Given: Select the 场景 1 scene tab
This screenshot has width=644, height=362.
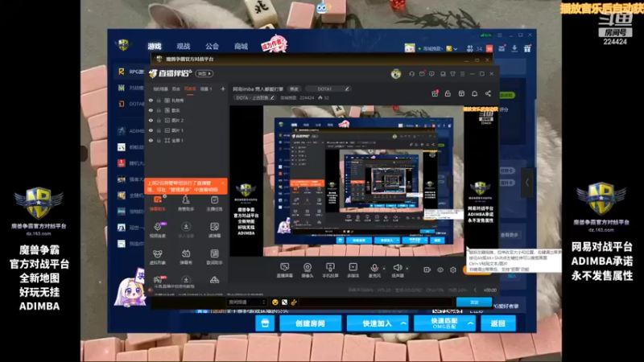Looking at the screenshot, I should (206, 88).
